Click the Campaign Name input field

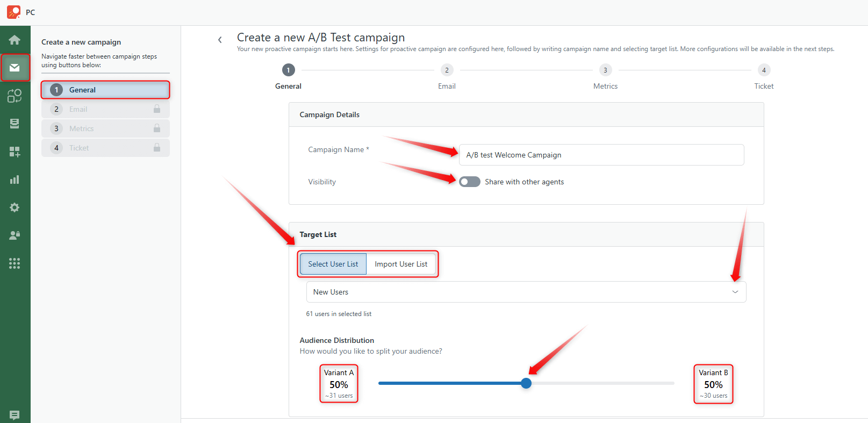[601, 155]
